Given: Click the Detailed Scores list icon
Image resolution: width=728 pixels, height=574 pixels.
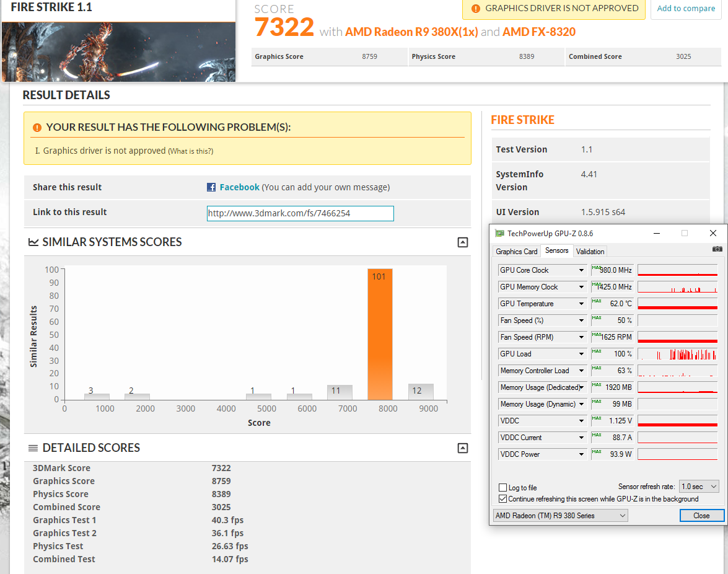Looking at the screenshot, I should coord(33,448).
